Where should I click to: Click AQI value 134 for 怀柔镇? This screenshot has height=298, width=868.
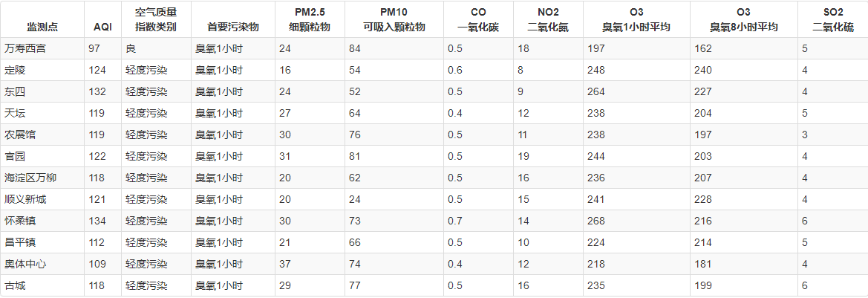97,221
